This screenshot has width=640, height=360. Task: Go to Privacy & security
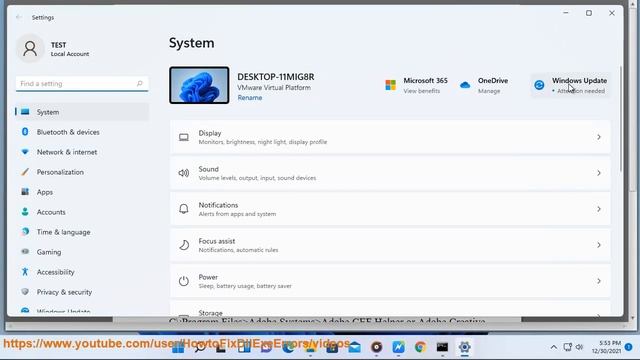[82, 292]
